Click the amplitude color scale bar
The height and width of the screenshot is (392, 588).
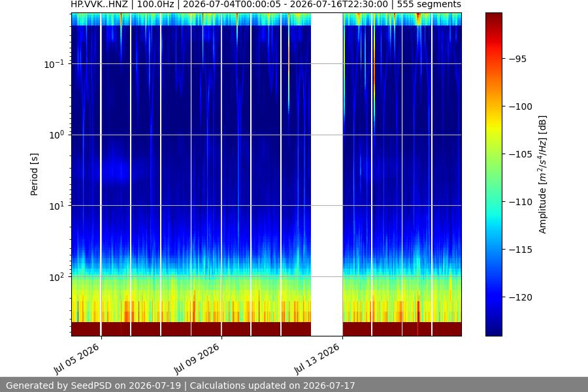(x=493, y=174)
